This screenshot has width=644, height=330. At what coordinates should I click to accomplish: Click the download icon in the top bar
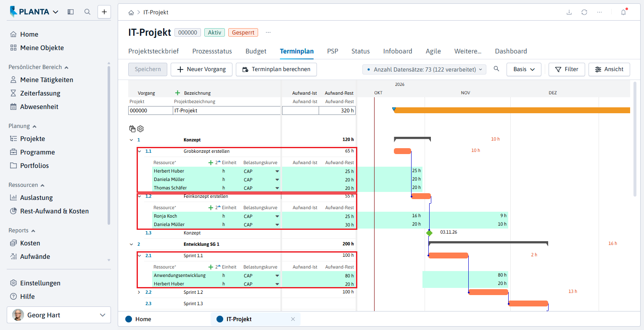pyautogui.click(x=569, y=12)
